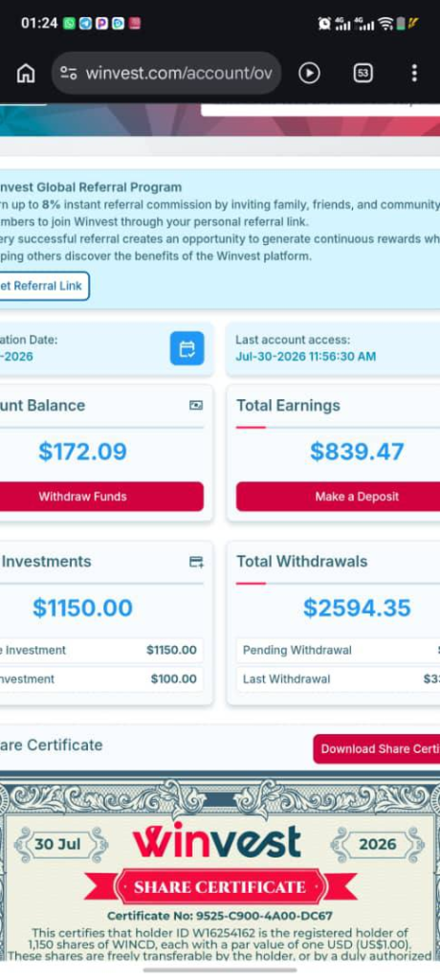Click Download Share Certificate button
The width and height of the screenshot is (440, 980).
377,748
